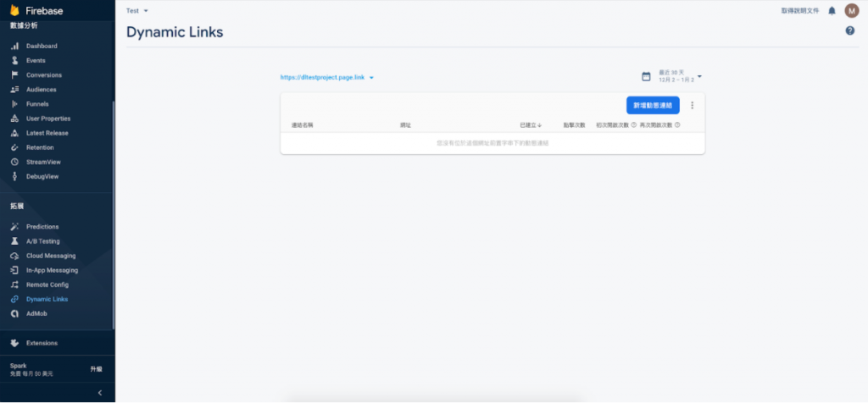Image resolution: width=868 pixels, height=403 pixels.
Task: Open the calendar date picker icon
Action: point(646,77)
